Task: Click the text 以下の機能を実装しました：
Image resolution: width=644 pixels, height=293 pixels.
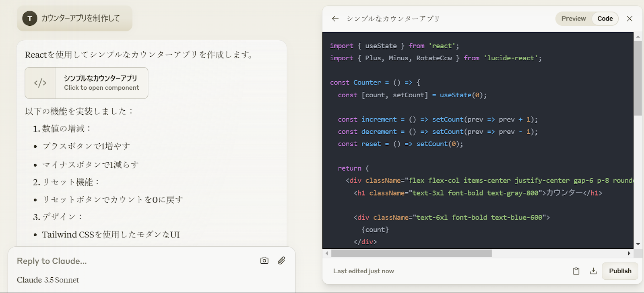Action: coord(79,111)
